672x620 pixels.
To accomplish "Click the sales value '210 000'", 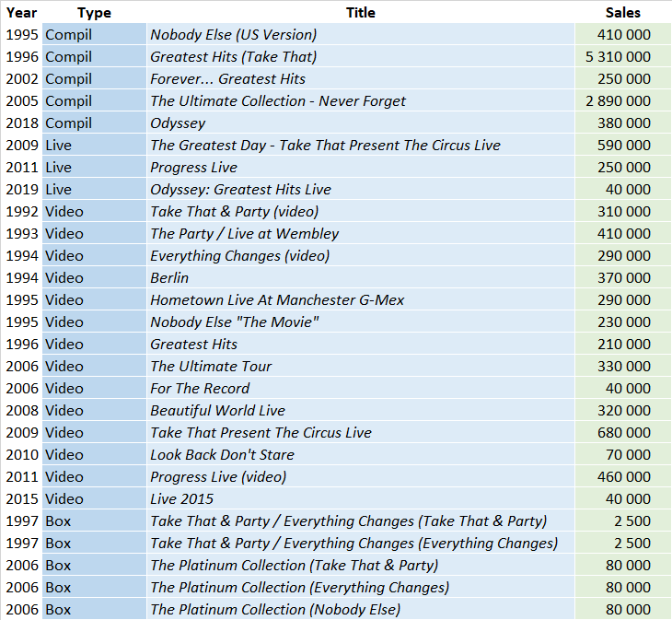I will pyautogui.click(x=624, y=345).
